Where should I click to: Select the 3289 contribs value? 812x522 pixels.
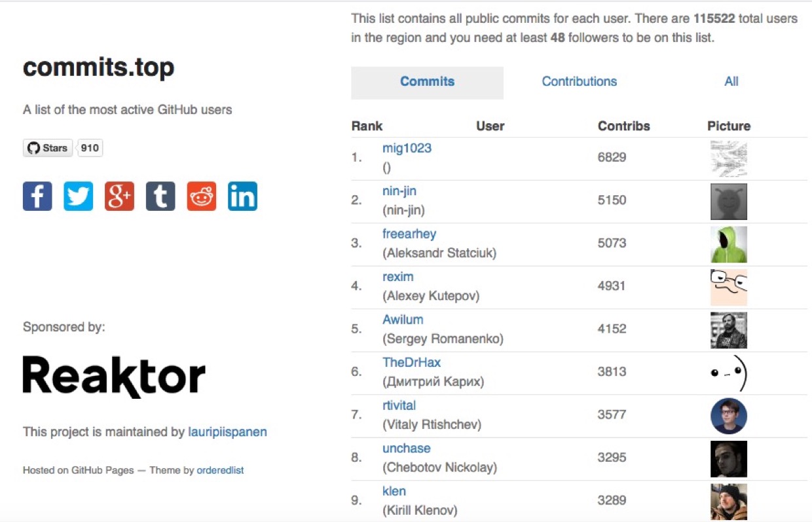[x=612, y=500]
